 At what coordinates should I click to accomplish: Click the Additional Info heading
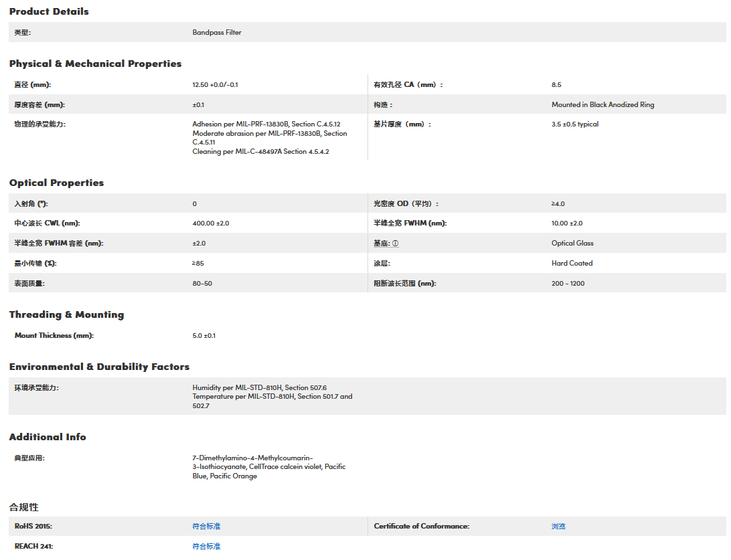48,437
